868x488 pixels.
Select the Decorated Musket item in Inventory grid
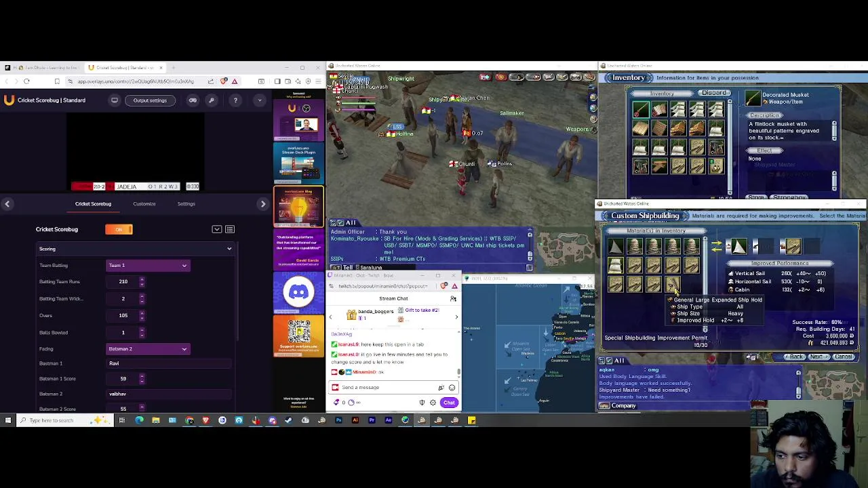(641, 109)
